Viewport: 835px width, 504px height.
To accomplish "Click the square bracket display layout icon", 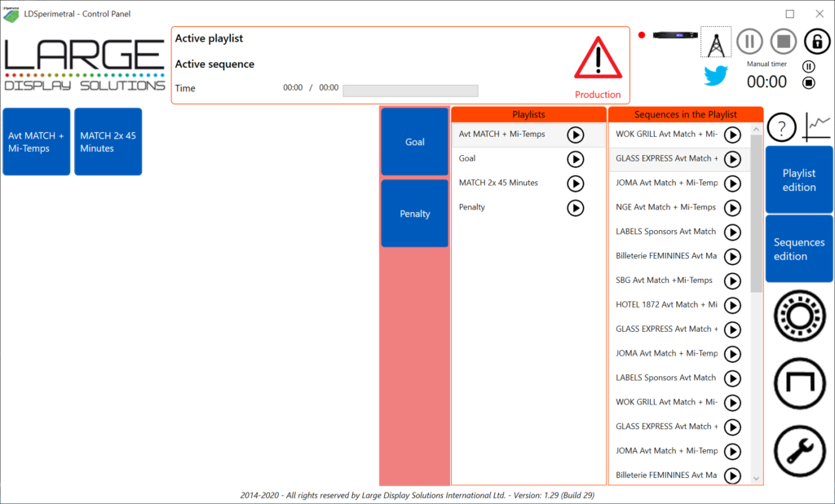I will pyautogui.click(x=799, y=383).
